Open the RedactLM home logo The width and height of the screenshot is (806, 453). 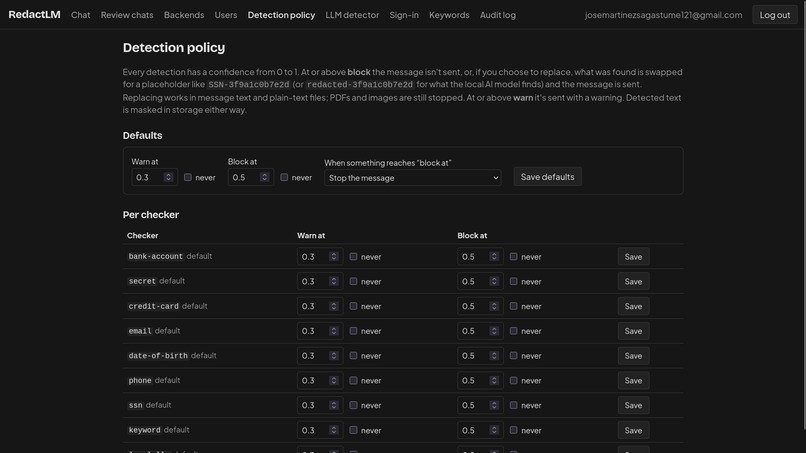click(x=34, y=14)
